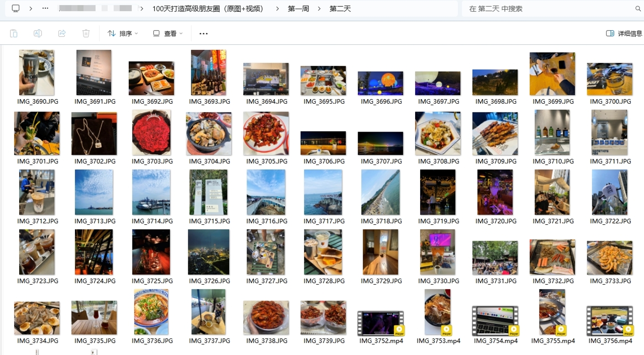
Task: Go to 100天打造高级朋友圈 breadcrumb folder
Action: (x=208, y=9)
